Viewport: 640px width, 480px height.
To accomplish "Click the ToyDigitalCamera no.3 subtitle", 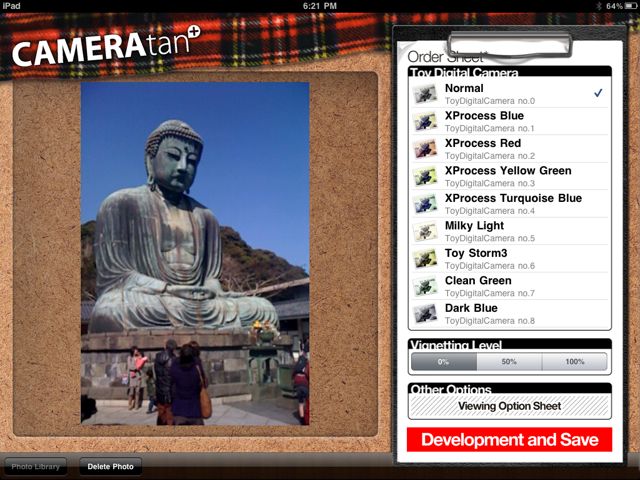I will 490,183.
